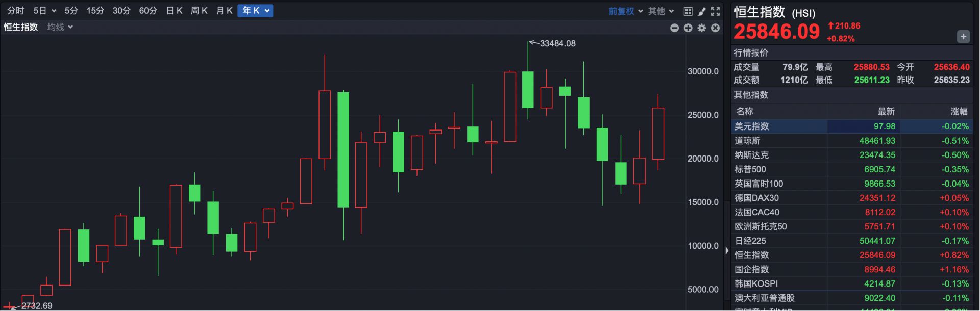Select the 60分 chart interval
This screenshot has height=311, width=980.
[x=148, y=11]
